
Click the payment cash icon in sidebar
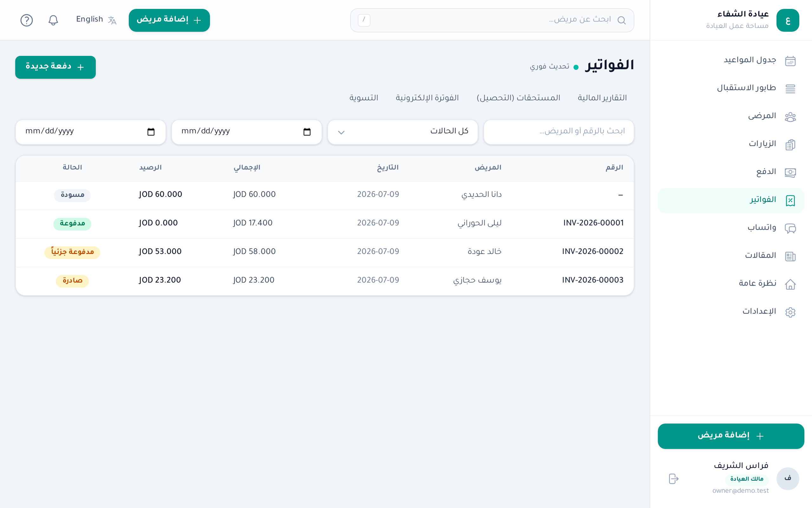pyautogui.click(x=790, y=172)
